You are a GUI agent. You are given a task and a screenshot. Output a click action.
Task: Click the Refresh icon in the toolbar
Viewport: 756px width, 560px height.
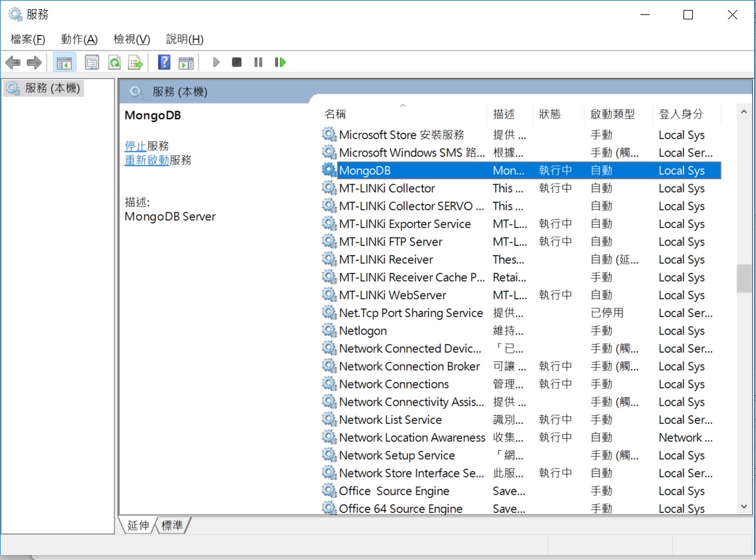(x=114, y=62)
